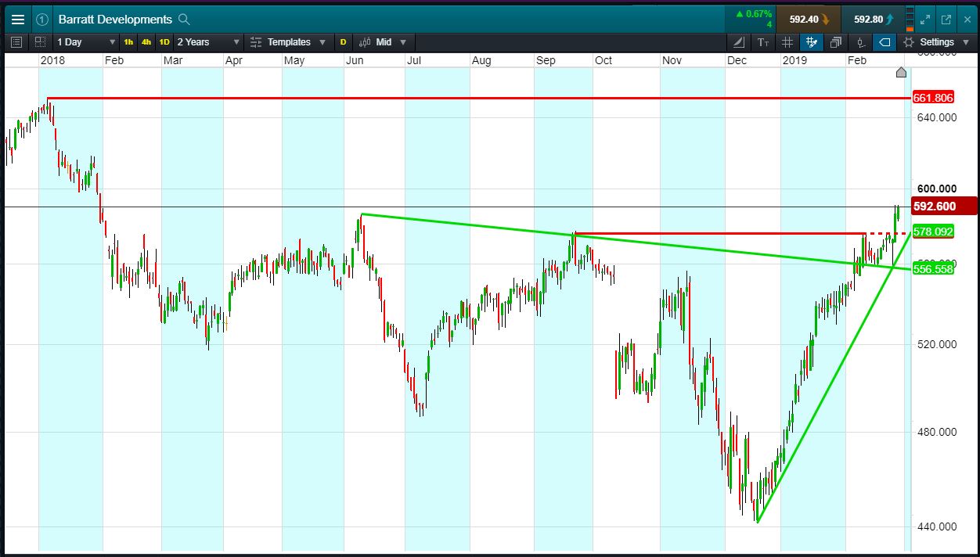Open chart settings gear icon
Viewport: 980px width, 557px height.
click(909, 42)
